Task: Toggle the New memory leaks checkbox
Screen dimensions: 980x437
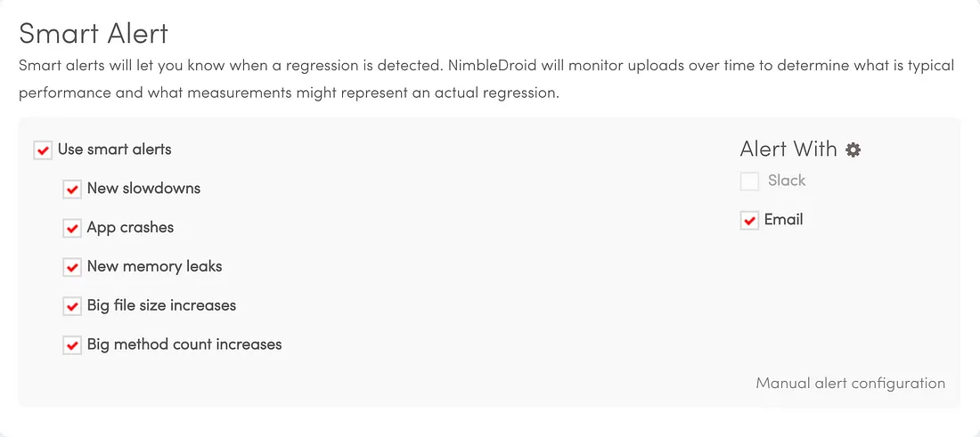Action: click(x=72, y=267)
